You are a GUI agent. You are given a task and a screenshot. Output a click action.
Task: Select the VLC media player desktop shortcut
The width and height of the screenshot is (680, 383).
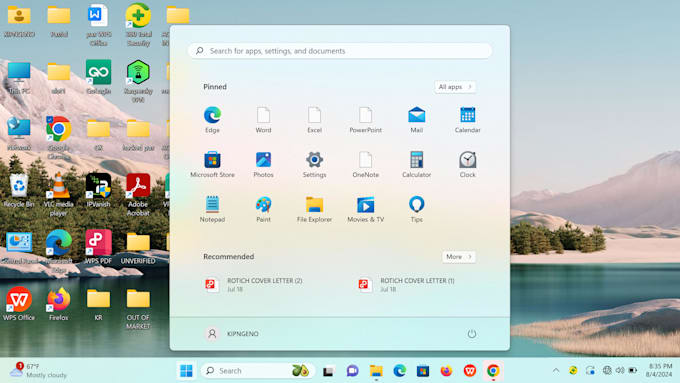coord(59,194)
